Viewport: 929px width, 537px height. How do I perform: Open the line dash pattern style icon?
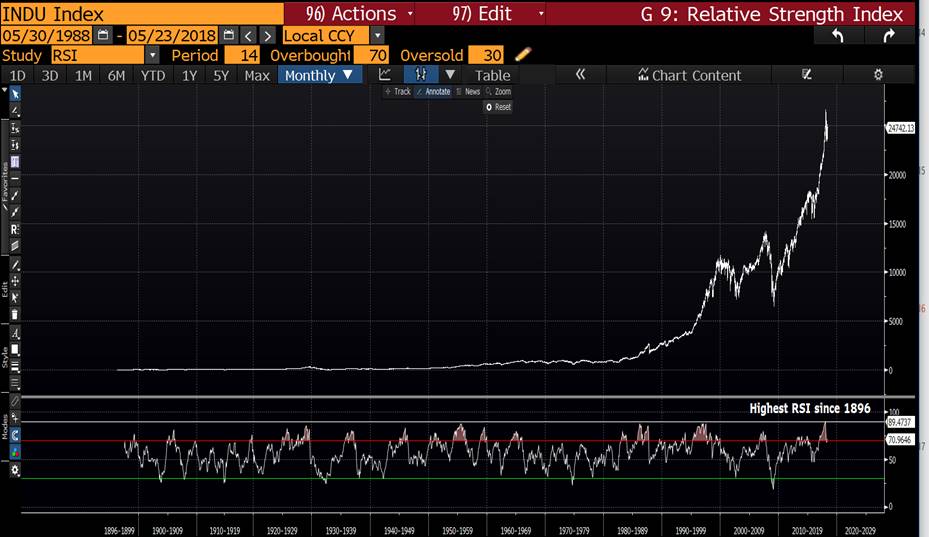point(15,383)
